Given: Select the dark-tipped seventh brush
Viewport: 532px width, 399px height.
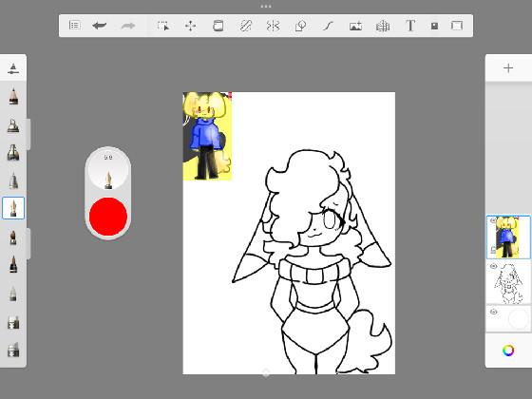Looking at the screenshot, I should point(13,264).
